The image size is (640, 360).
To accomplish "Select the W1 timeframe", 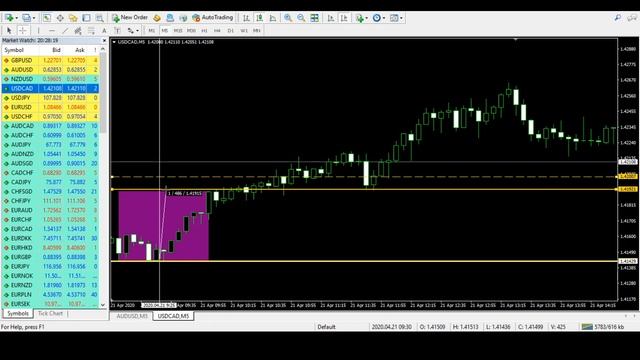I will click(x=244, y=31).
